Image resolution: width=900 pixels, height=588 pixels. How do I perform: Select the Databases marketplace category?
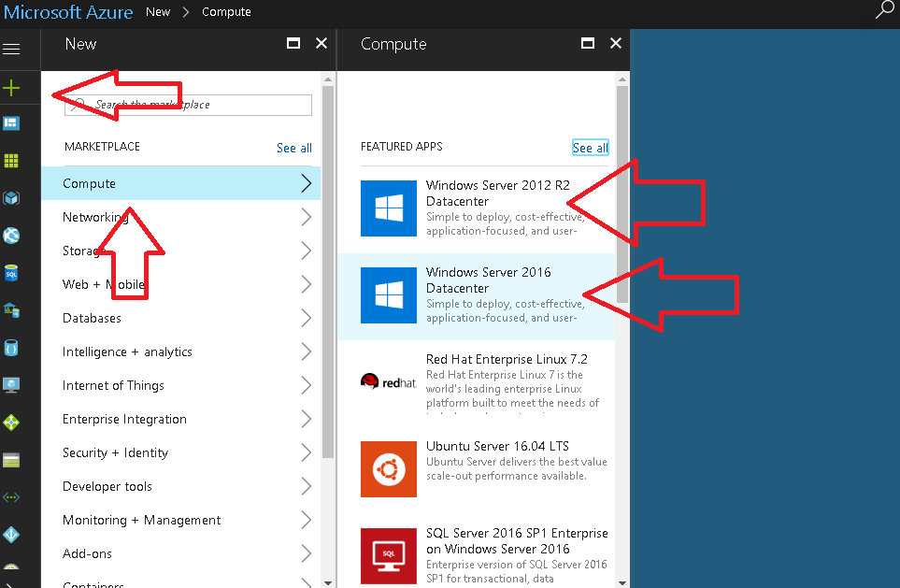pos(180,318)
